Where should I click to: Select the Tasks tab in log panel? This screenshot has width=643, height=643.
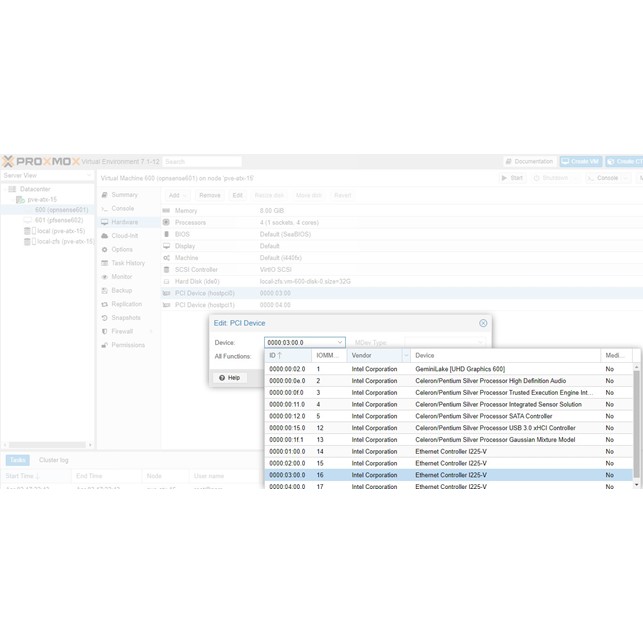pos(18,460)
